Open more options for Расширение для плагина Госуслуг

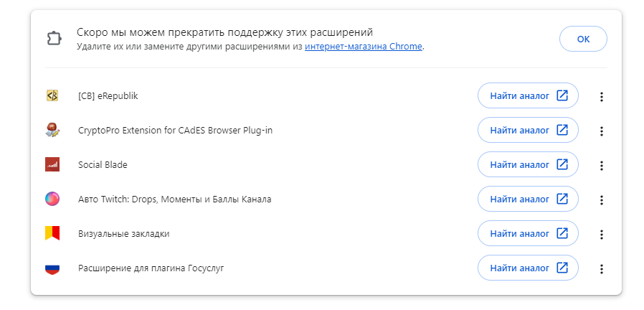(x=601, y=269)
